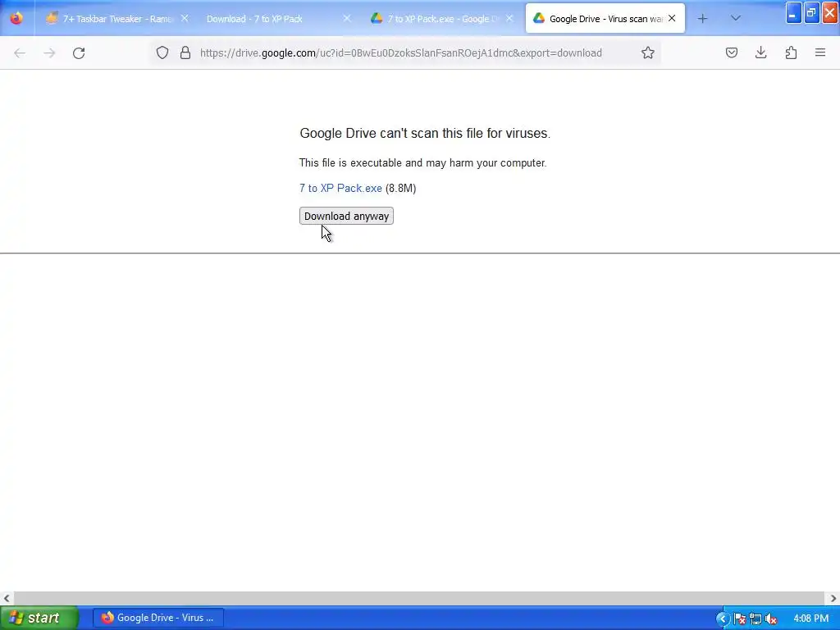Open the Firefox downloads panel
This screenshot has width=840, height=630.
pos(760,52)
